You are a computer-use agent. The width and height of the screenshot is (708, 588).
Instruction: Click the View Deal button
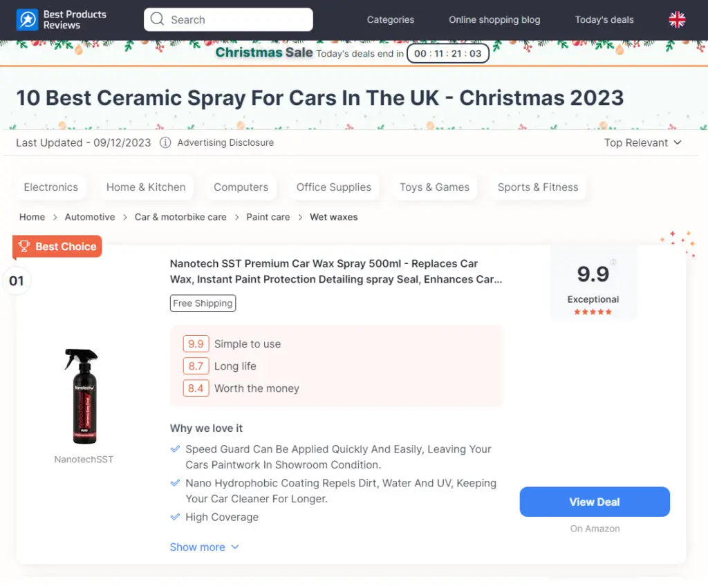tap(594, 502)
